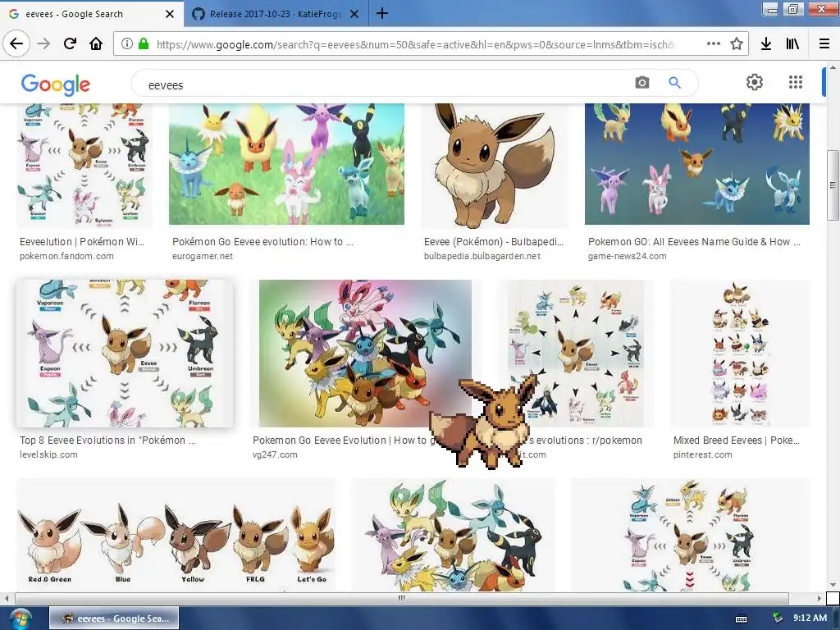Click the horizontal scrollbar thumb
Viewport: 840px width, 630px height.
(402, 598)
